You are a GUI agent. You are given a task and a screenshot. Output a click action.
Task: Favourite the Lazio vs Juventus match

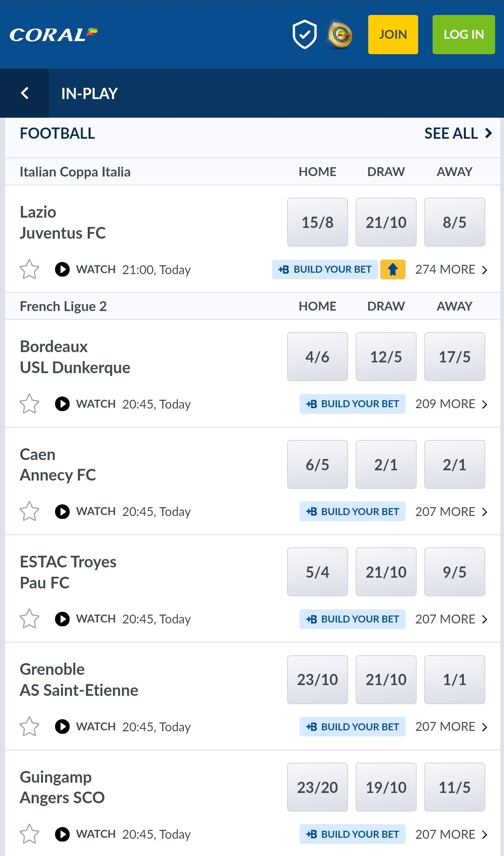point(29,269)
